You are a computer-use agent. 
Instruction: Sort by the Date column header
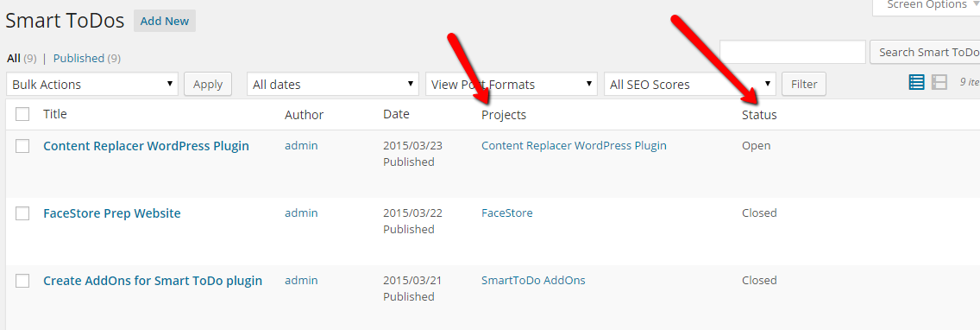396,114
